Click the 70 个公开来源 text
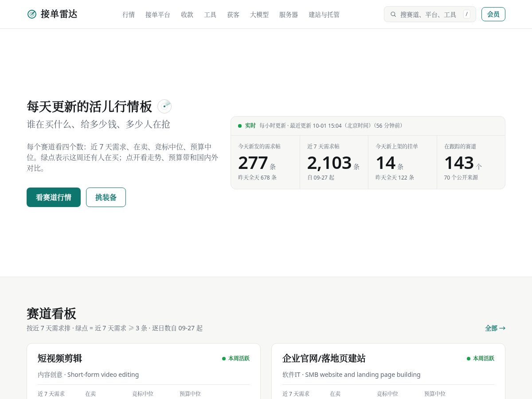Viewport: 532px width, 399px height. [x=461, y=177]
